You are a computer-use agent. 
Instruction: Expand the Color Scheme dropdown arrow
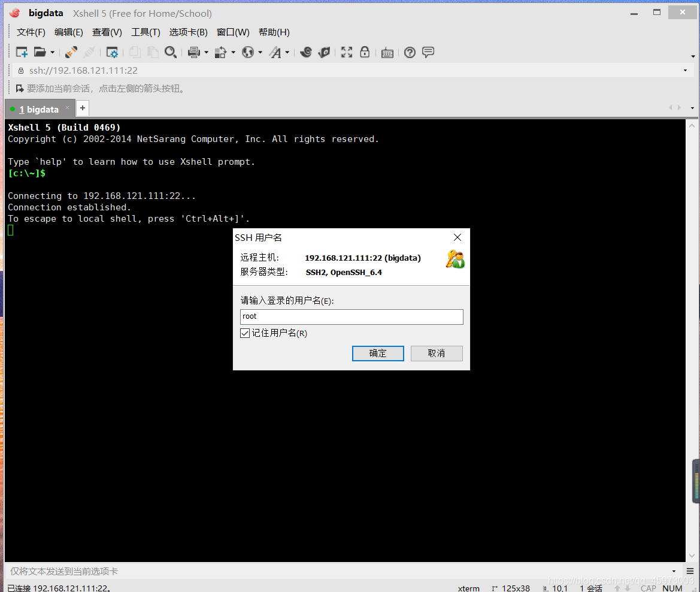click(x=234, y=52)
